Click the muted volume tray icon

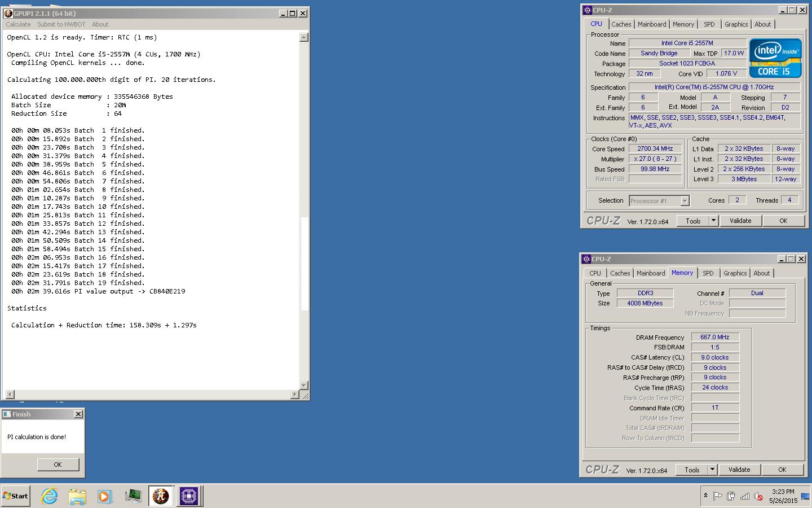758,496
